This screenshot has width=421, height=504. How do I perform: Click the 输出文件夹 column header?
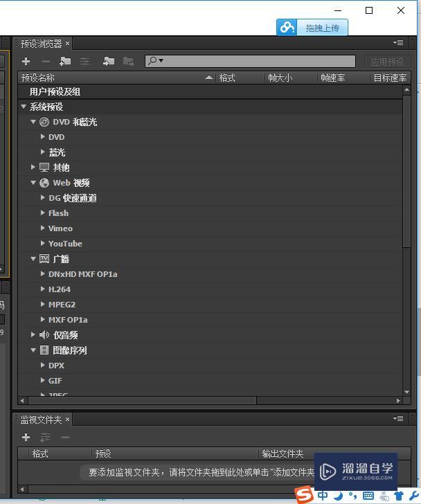coord(283,453)
